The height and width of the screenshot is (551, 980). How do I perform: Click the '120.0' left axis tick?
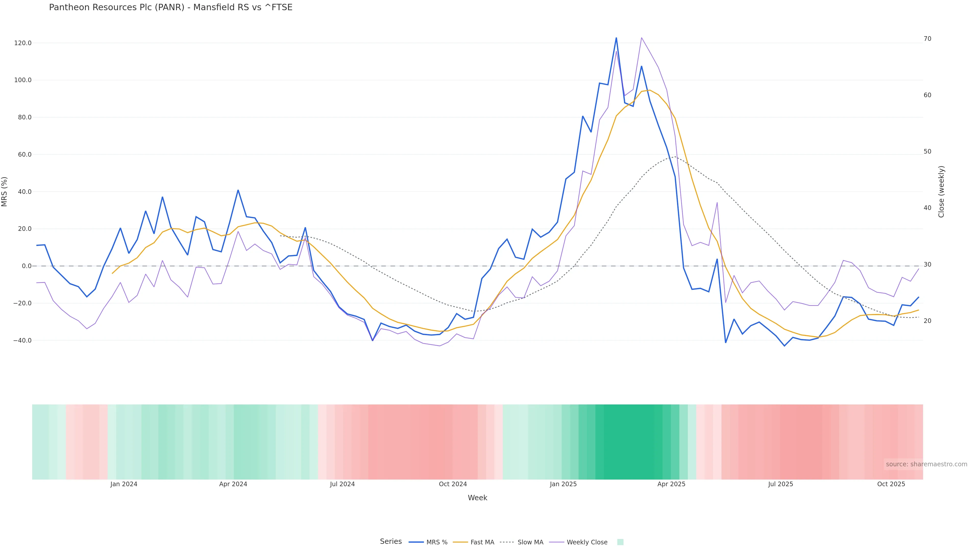(23, 43)
